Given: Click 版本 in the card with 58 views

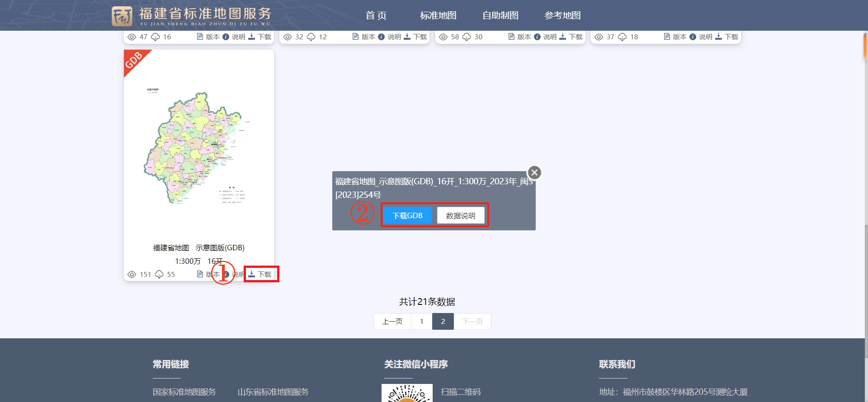Looking at the screenshot, I should [519, 37].
